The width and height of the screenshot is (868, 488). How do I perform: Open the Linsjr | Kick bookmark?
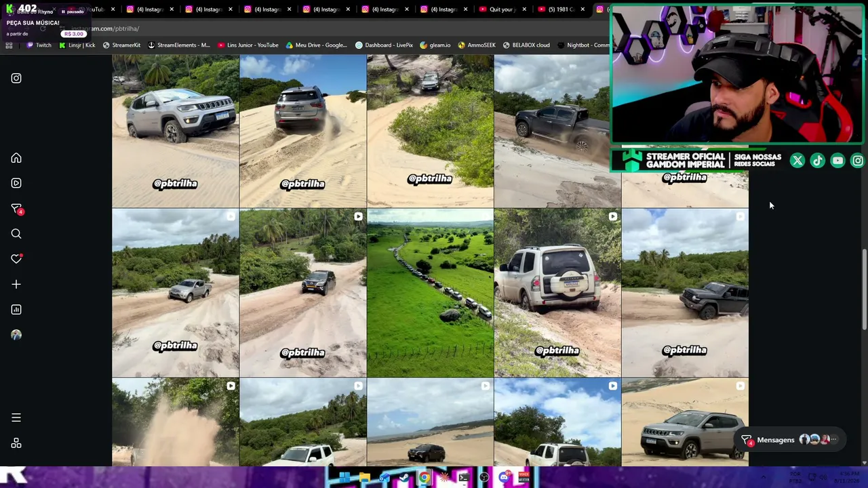coord(77,45)
